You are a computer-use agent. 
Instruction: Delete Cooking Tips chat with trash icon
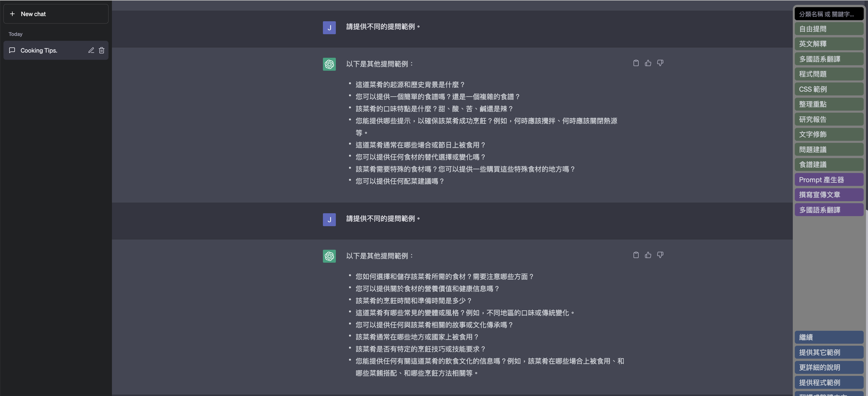point(101,50)
